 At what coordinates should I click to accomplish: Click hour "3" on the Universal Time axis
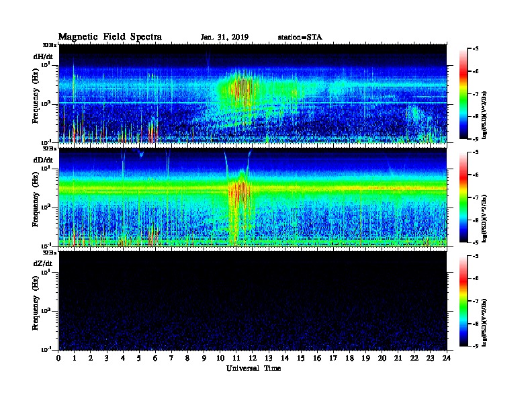pos(107,359)
